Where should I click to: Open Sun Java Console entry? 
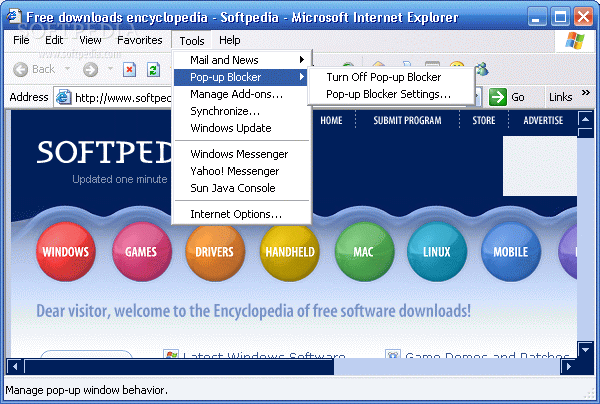pyautogui.click(x=241, y=188)
